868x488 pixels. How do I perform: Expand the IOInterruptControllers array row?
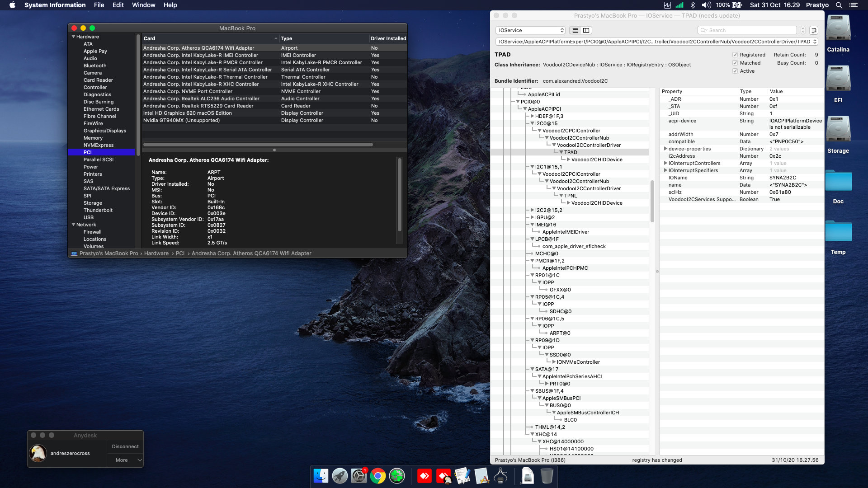[665, 163]
